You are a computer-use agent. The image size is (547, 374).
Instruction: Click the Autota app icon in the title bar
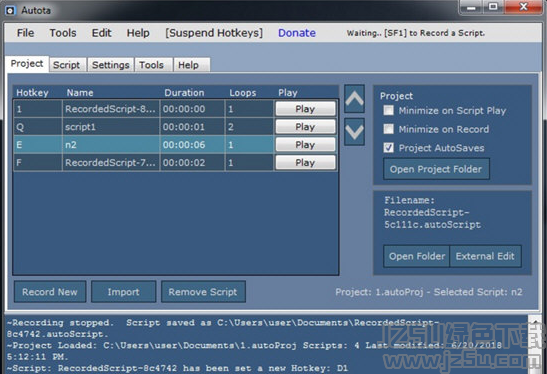10,10
